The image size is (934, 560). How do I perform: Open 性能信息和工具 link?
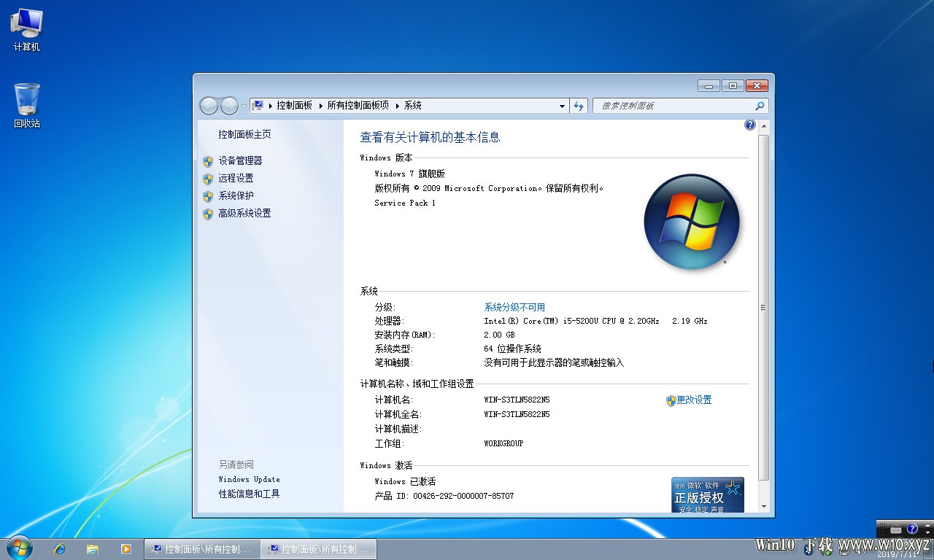click(x=249, y=494)
